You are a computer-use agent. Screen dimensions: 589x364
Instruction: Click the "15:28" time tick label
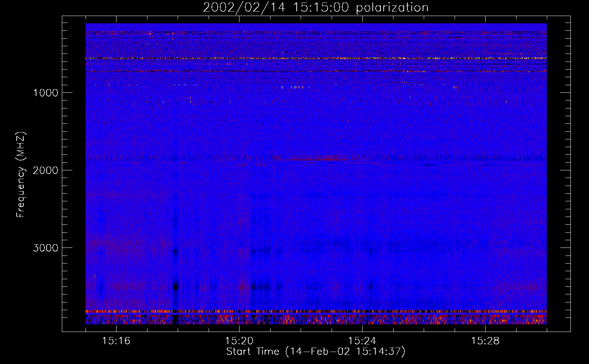coord(485,341)
